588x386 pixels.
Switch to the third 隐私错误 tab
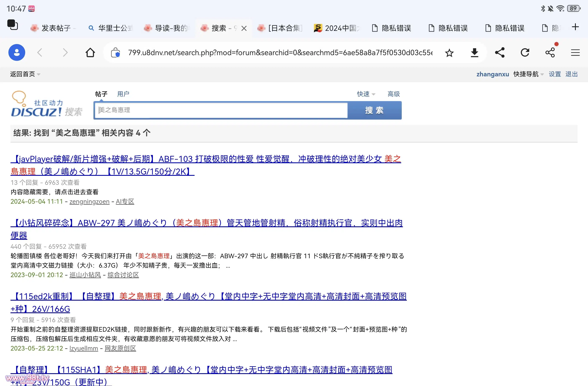[505, 28]
